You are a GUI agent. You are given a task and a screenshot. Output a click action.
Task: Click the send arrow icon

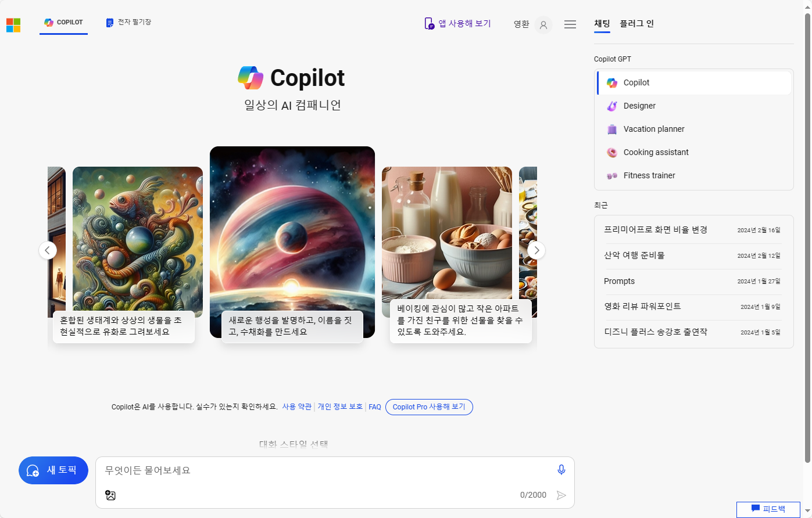561,495
